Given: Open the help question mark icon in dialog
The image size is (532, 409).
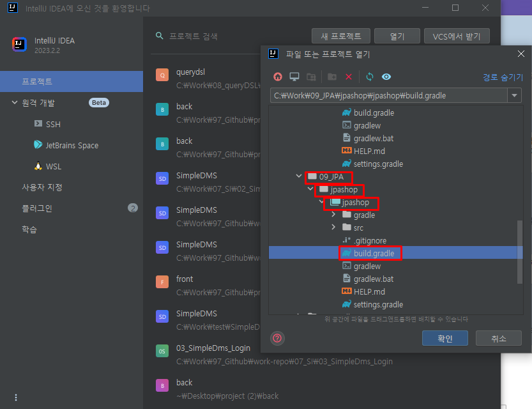Looking at the screenshot, I should pyautogui.click(x=277, y=338).
